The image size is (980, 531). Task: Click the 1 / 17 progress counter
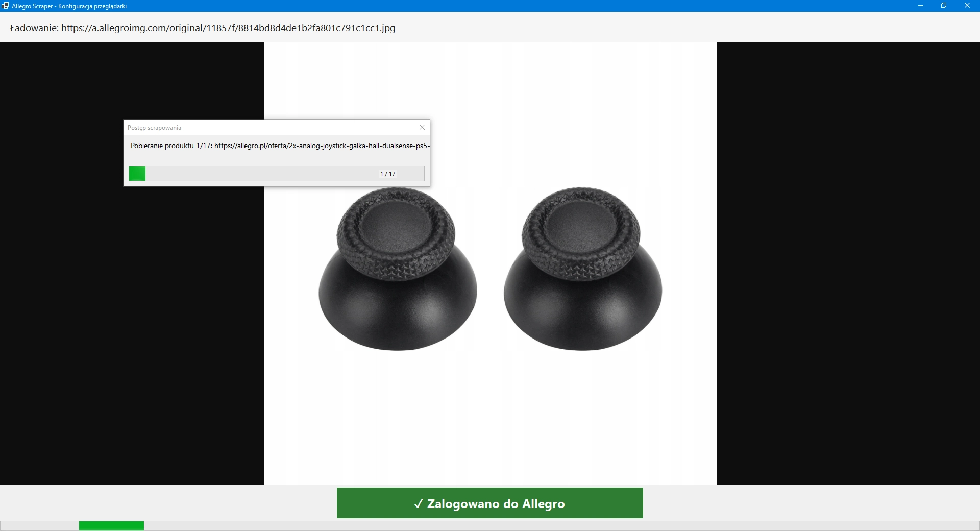click(387, 174)
